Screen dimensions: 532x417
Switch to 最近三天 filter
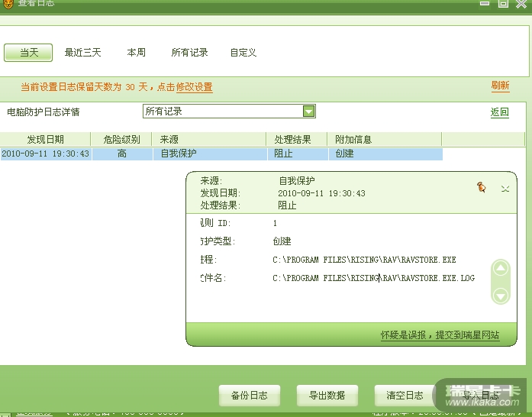point(82,53)
